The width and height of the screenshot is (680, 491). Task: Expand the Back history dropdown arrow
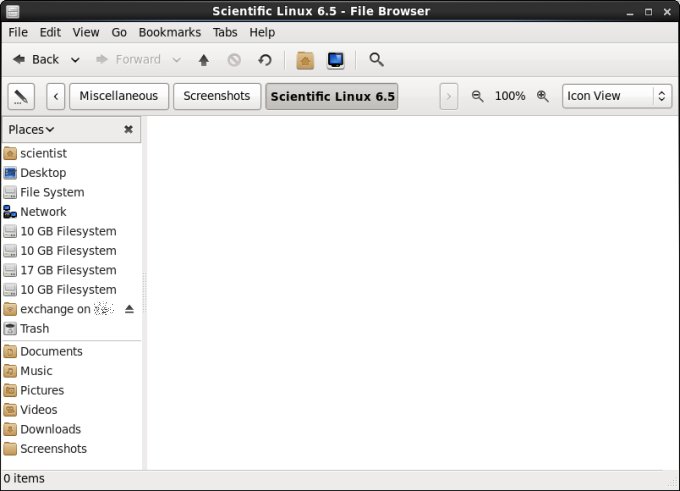coord(75,60)
